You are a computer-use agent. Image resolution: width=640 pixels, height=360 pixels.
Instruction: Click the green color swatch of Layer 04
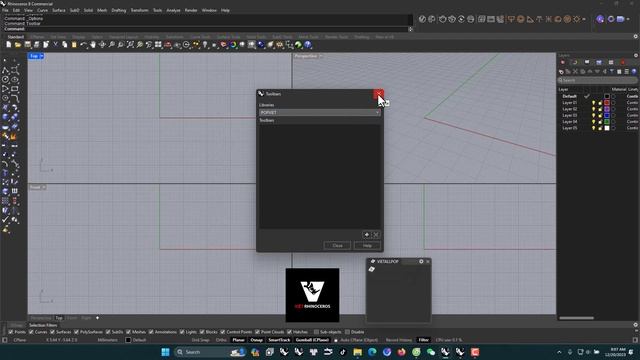(x=607, y=122)
